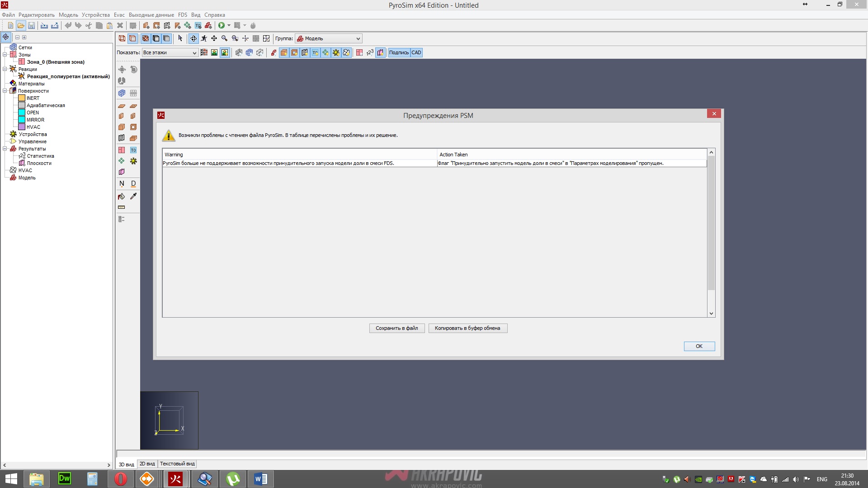Image resolution: width=868 pixels, height=488 pixels.
Task: Activate the Pan view tool
Action: click(214, 38)
